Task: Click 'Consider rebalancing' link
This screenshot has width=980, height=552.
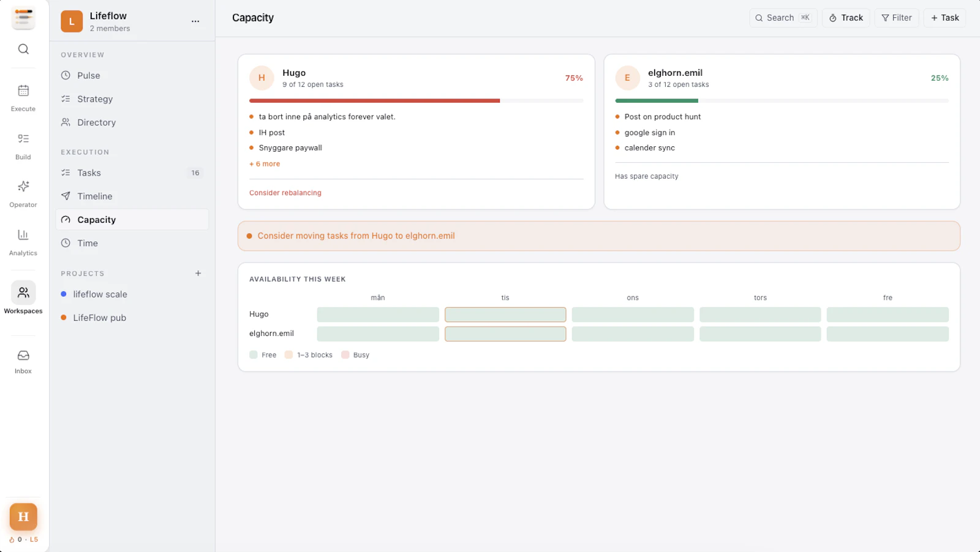Action: [285, 193]
